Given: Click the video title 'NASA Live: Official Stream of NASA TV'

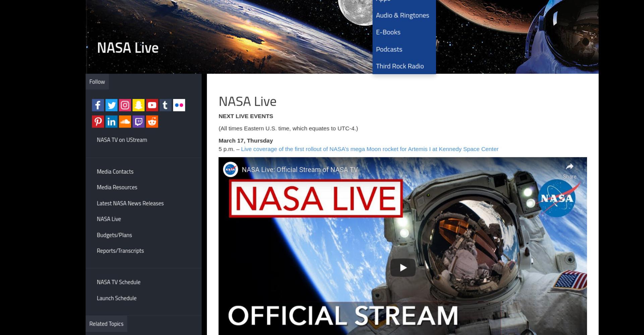Looking at the screenshot, I should 300,170.
